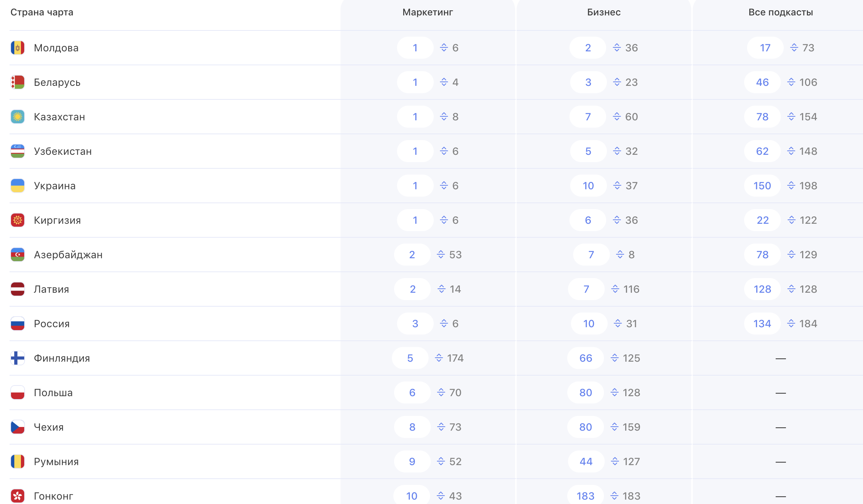Open the Россия country row link

(x=52, y=324)
